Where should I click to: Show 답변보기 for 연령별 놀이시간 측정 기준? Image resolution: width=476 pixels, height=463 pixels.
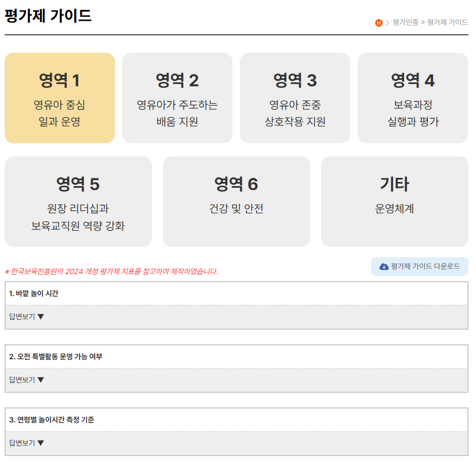(x=27, y=443)
